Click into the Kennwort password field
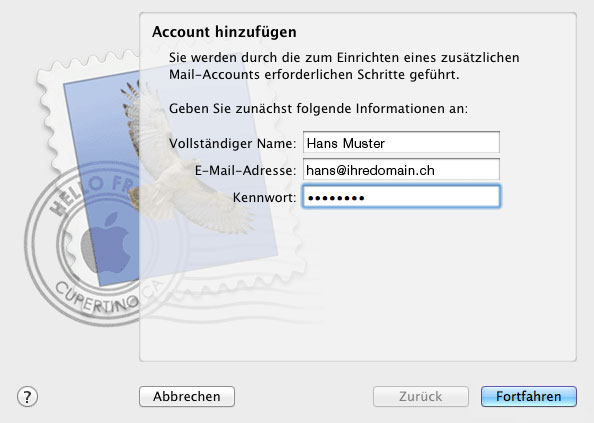The height and width of the screenshot is (423, 594). [401, 197]
